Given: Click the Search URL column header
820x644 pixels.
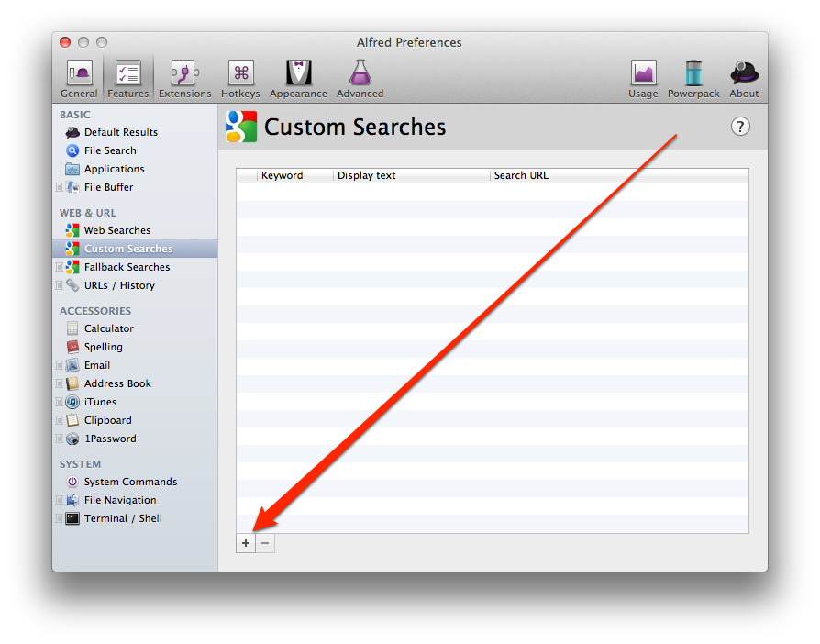Looking at the screenshot, I should (x=619, y=175).
